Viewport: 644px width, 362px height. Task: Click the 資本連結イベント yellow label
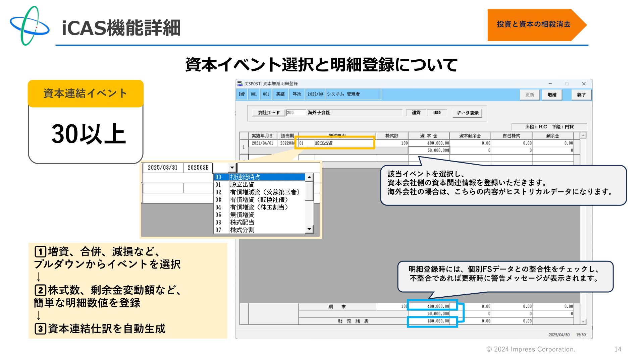tap(86, 93)
